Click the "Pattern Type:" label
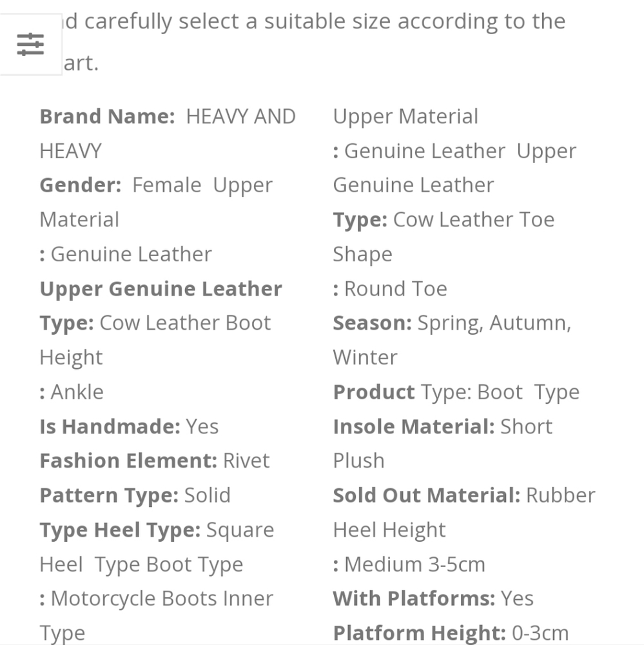644x645 pixels. click(x=108, y=495)
